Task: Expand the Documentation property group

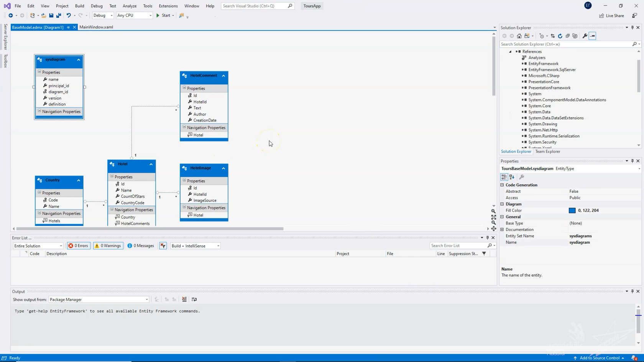Action: 502,229
